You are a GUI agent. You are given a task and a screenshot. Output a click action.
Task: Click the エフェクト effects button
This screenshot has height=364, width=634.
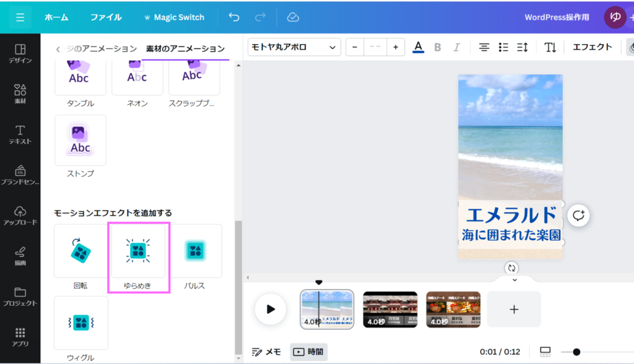pyautogui.click(x=592, y=47)
